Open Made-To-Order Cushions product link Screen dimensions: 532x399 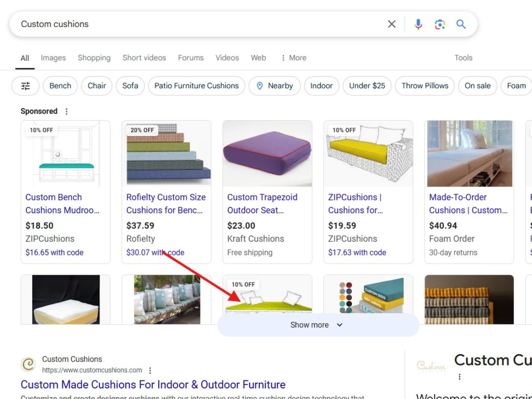coord(468,203)
